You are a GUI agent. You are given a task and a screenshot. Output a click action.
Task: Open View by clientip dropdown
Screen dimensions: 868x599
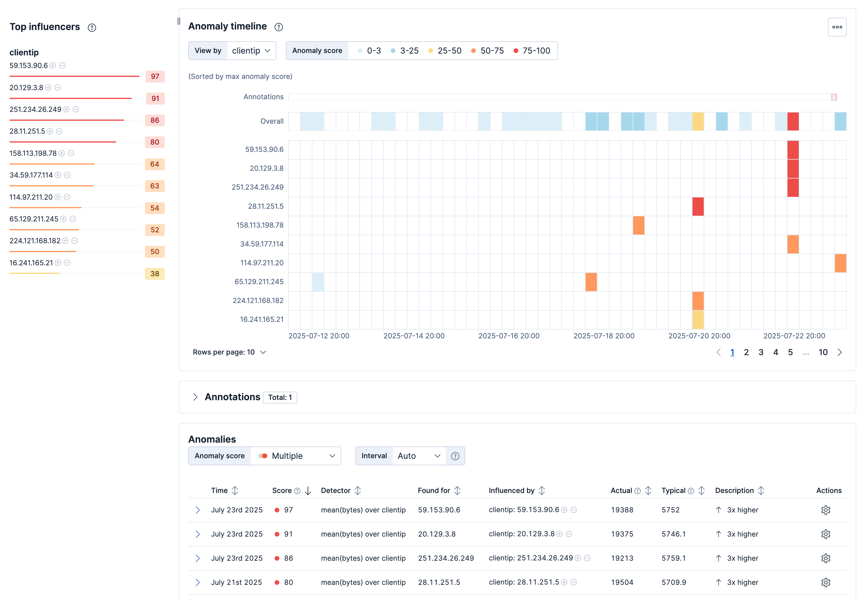[251, 51]
